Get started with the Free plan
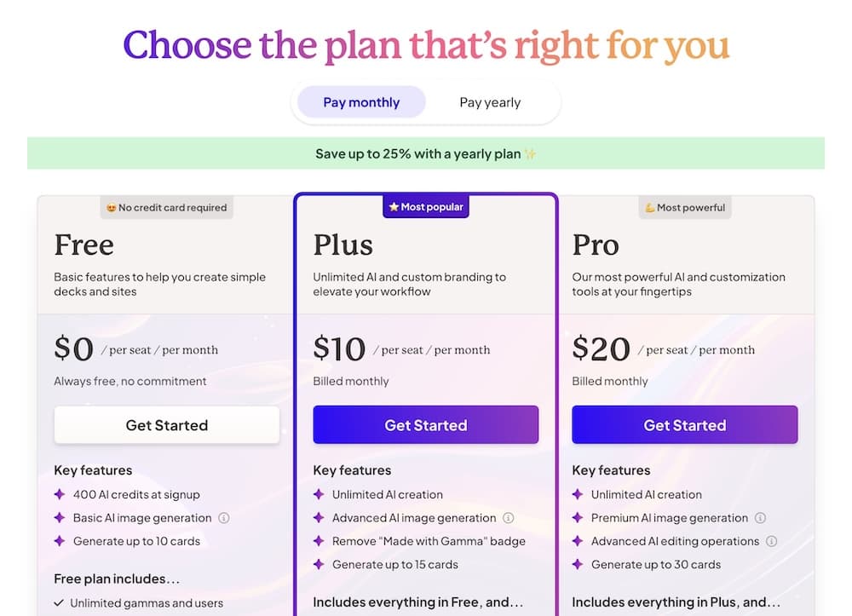Viewport: 852px width, 616px height. pyautogui.click(x=167, y=425)
